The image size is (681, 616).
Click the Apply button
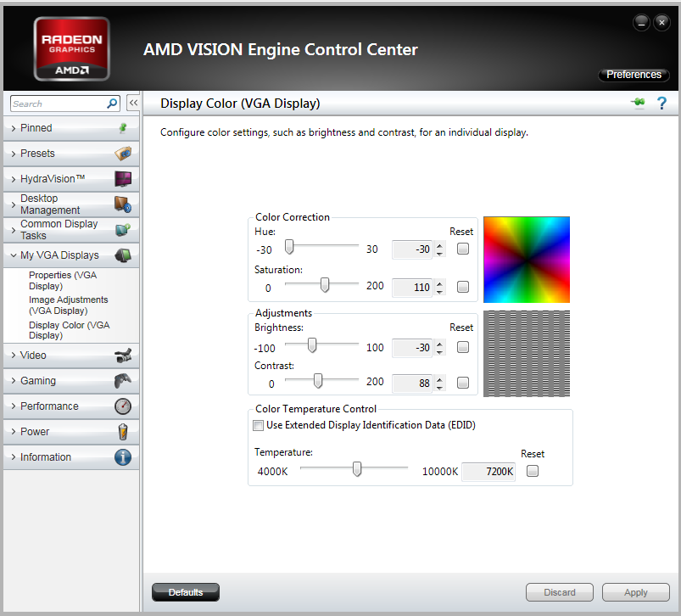(636, 592)
